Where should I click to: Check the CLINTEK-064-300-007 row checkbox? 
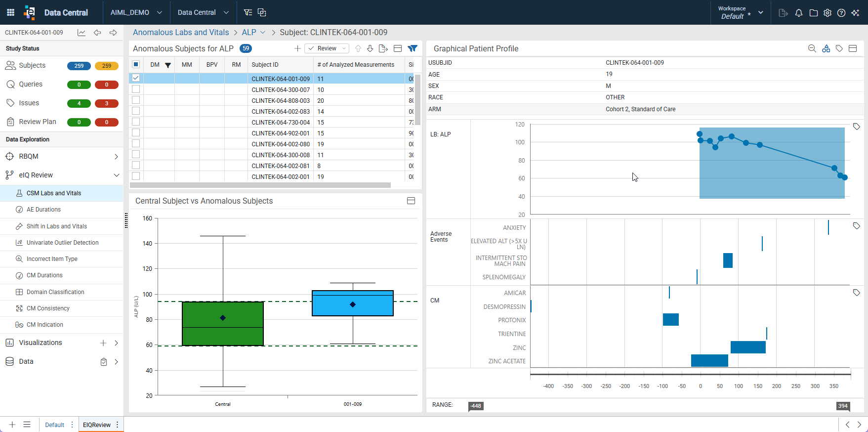pos(136,89)
